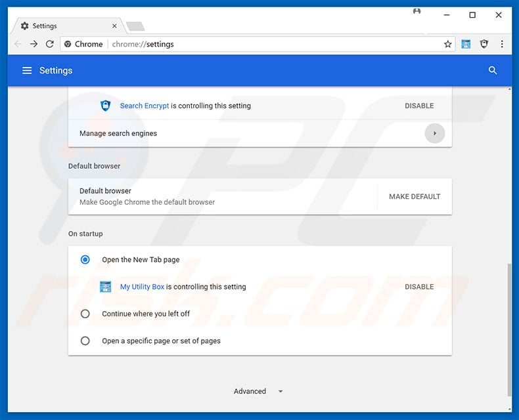Click MAKE DEFAULT browser button
The image size is (519, 420).
415,196
